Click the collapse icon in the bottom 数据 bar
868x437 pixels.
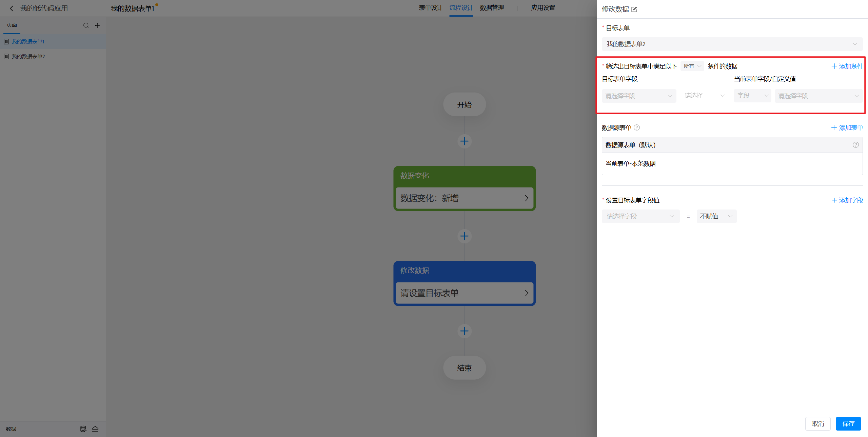tap(95, 429)
